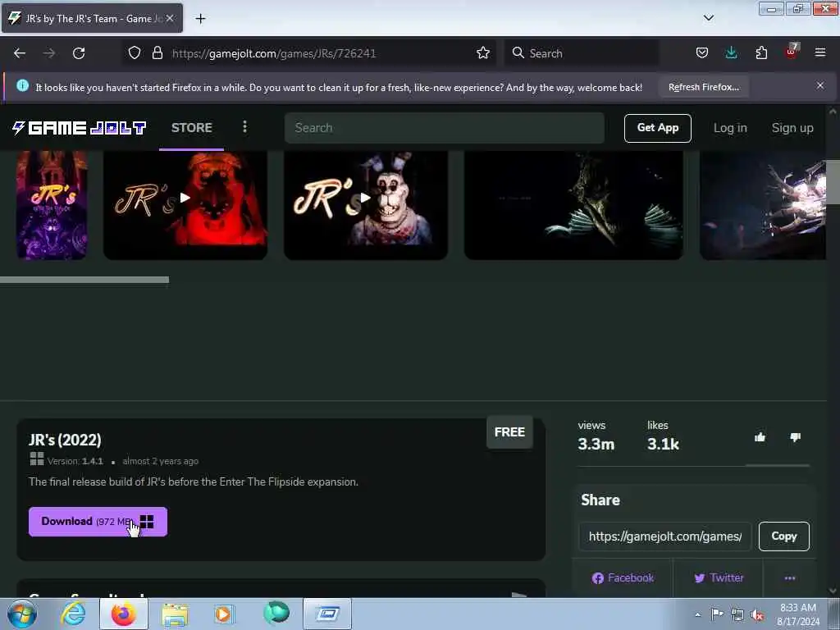Open tracking protection shield icon
The image size is (840, 630).
point(135,53)
